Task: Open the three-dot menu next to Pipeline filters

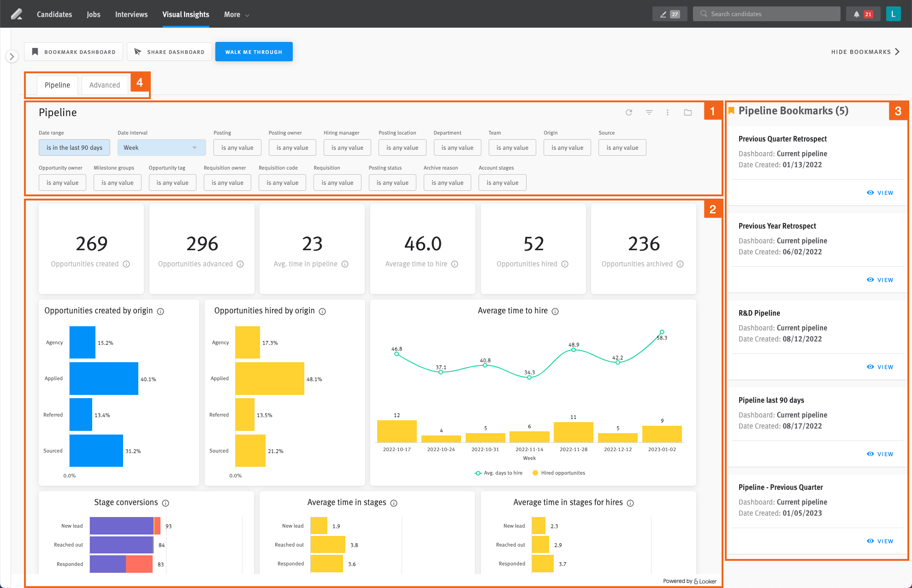Action: point(668,112)
